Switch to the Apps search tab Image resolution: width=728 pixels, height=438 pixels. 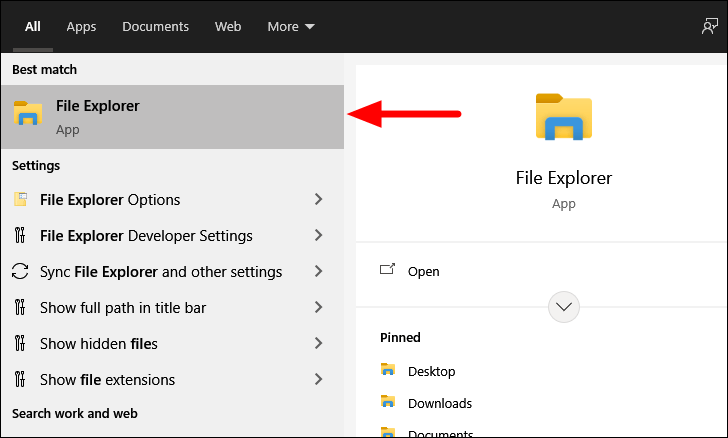click(x=81, y=26)
